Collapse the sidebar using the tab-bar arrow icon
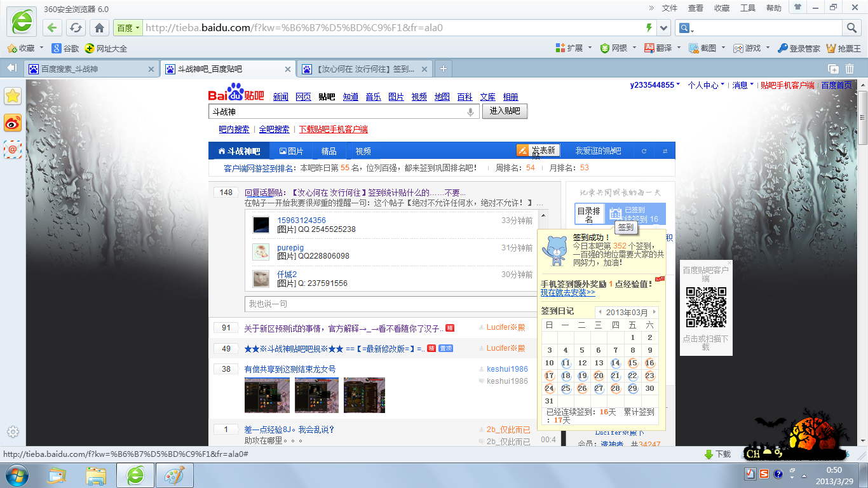The image size is (868, 488). 11,68
